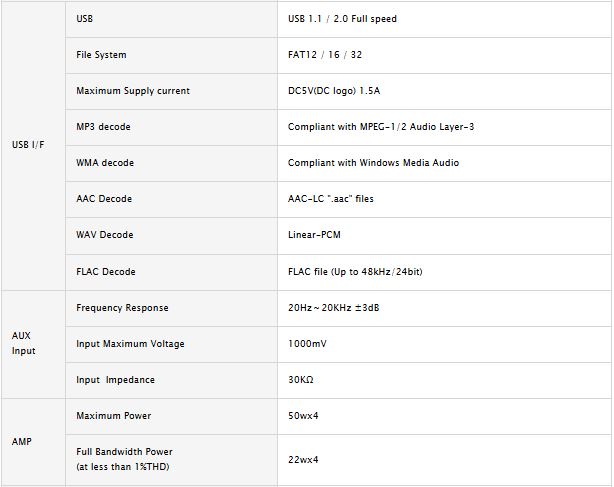
Task: Select the Maximum Power 50wx4 value
Action: point(303,416)
